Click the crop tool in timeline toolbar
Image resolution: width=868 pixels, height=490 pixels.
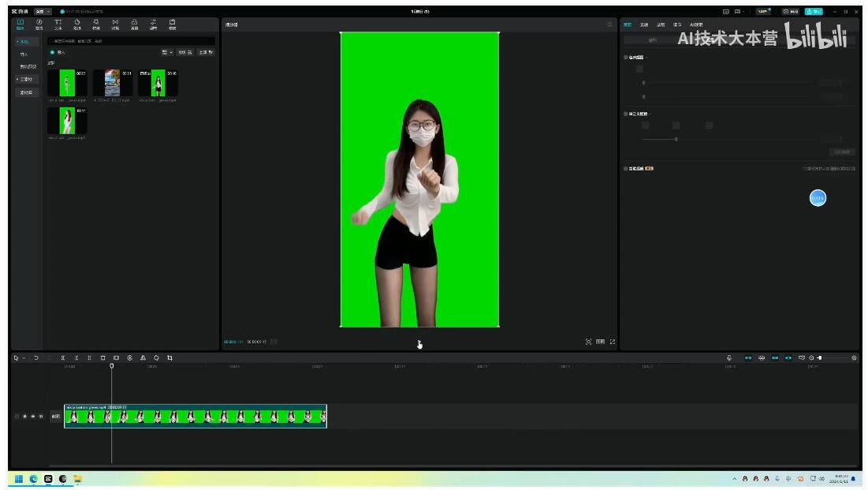tap(170, 358)
